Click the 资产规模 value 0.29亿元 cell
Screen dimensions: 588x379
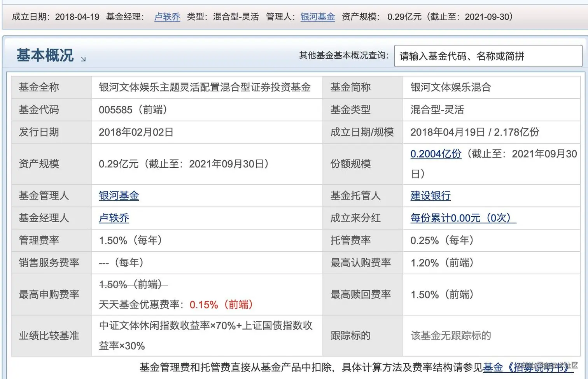coord(184,163)
